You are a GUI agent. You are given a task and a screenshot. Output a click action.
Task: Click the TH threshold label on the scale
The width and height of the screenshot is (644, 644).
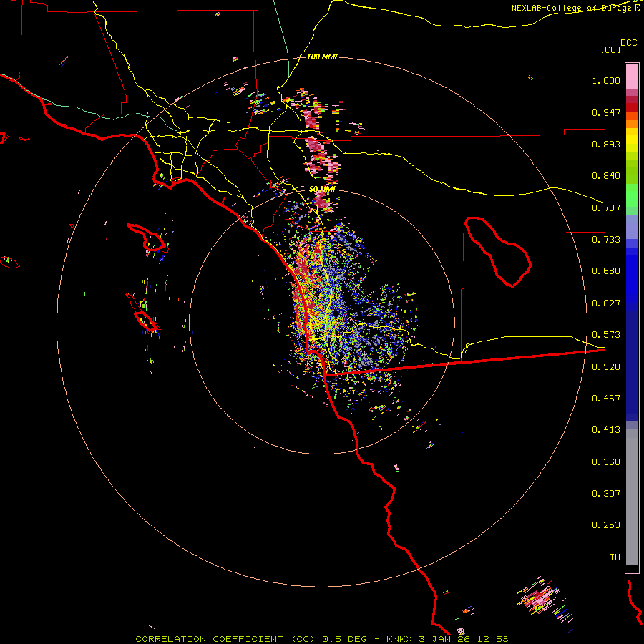point(615,557)
